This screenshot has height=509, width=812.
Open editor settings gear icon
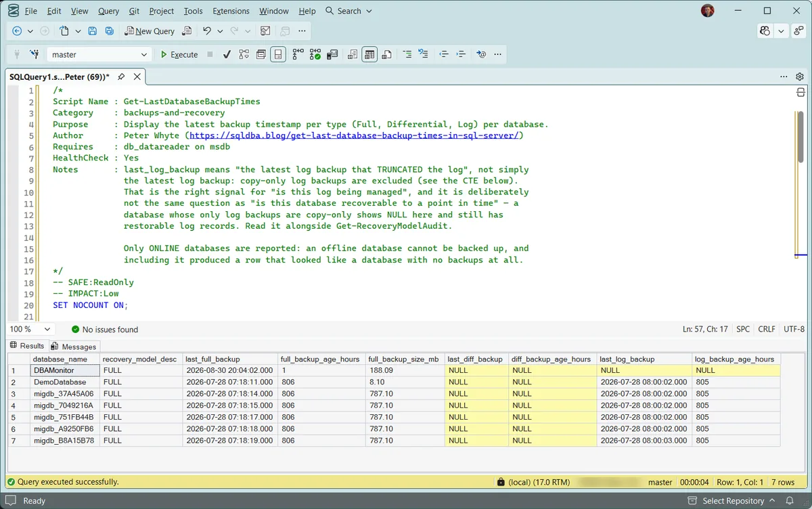point(800,77)
